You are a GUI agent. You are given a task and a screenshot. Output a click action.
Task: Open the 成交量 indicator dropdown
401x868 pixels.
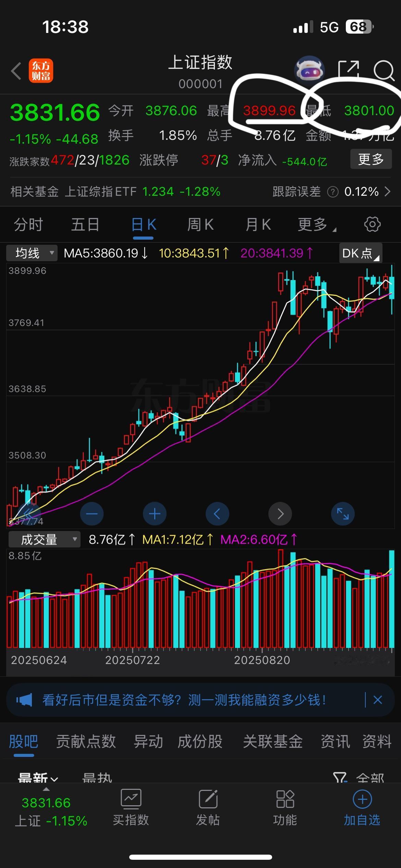coord(44,540)
